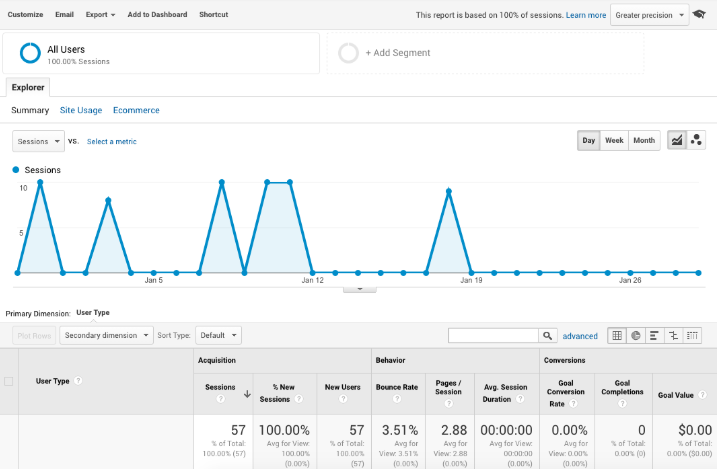Image resolution: width=717 pixels, height=469 pixels.
Task: Click help icon beside Goal Conversion Rate
Action: 573,404
